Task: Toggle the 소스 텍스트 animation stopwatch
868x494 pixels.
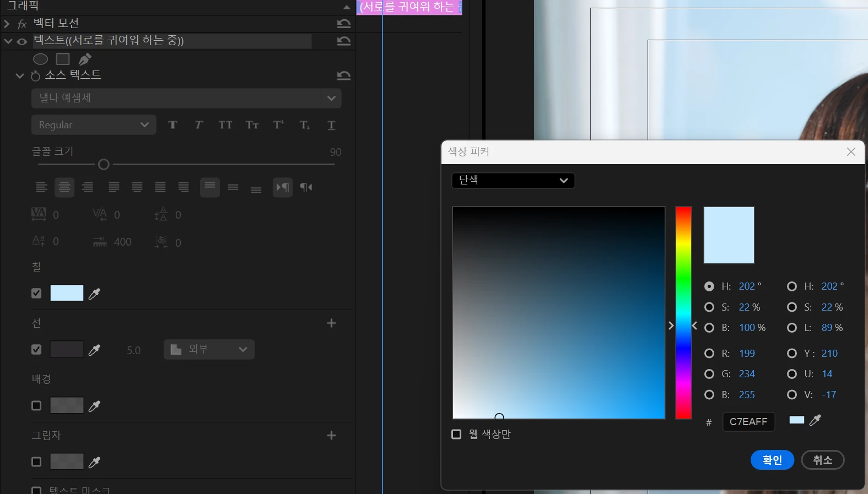Action: (35, 76)
